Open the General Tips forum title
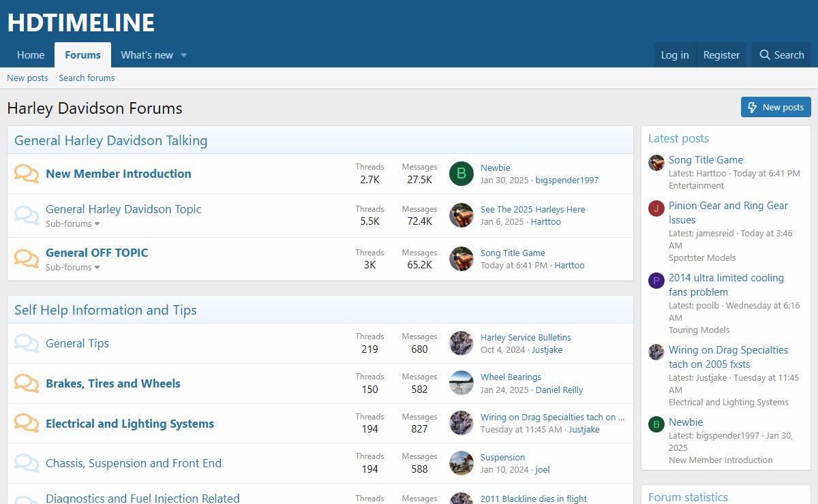The width and height of the screenshot is (818, 504). pyautogui.click(x=77, y=343)
